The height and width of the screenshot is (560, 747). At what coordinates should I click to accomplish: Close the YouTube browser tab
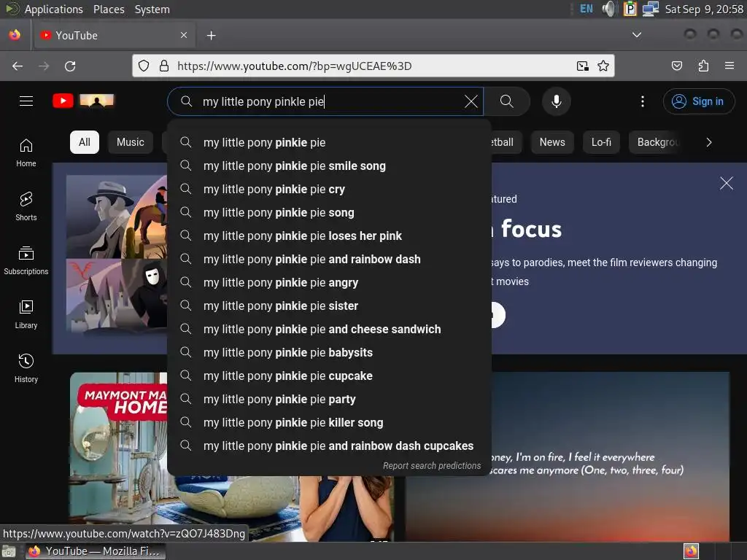click(184, 35)
